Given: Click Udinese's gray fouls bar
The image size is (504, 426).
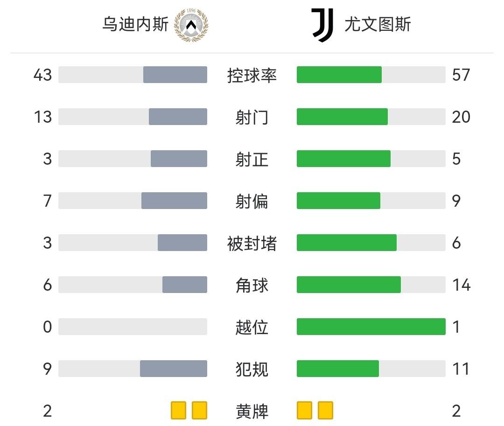Looking at the screenshot, I should tap(174, 369).
